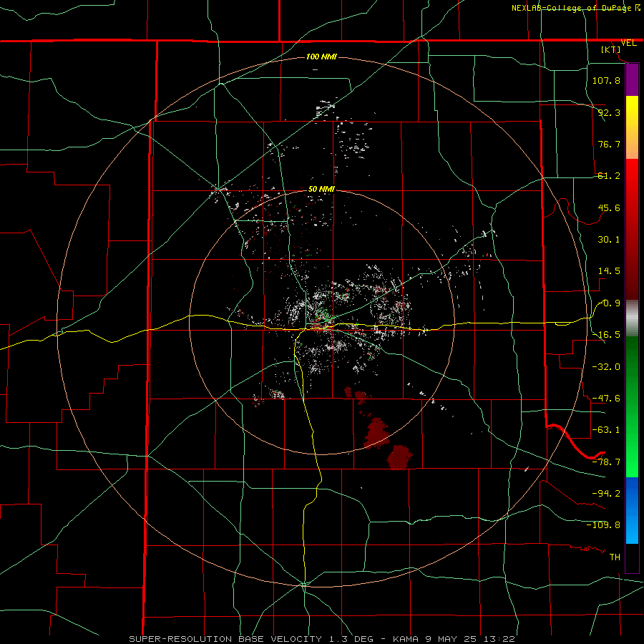Click the Super-Resolution Base Velocity caption
This screenshot has height=644, width=644.
pos(321,639)
